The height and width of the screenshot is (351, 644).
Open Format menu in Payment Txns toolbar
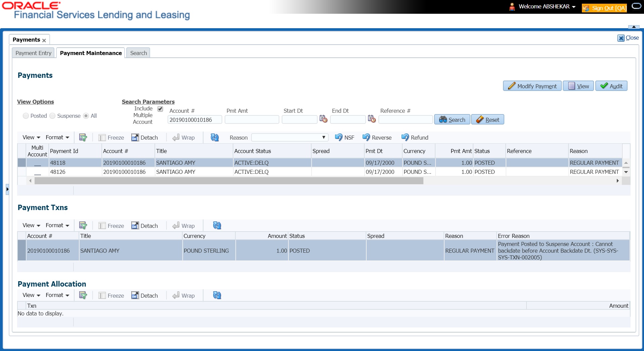pos(57,225)
